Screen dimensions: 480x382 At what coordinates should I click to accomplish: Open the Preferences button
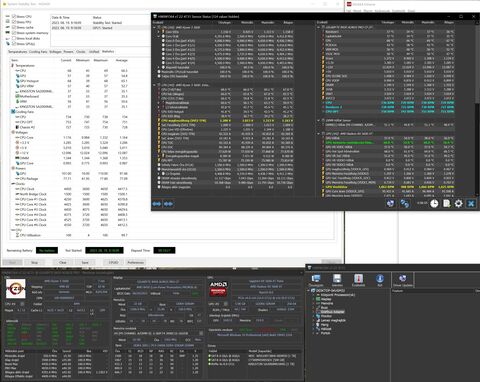[x=136, y=262]
